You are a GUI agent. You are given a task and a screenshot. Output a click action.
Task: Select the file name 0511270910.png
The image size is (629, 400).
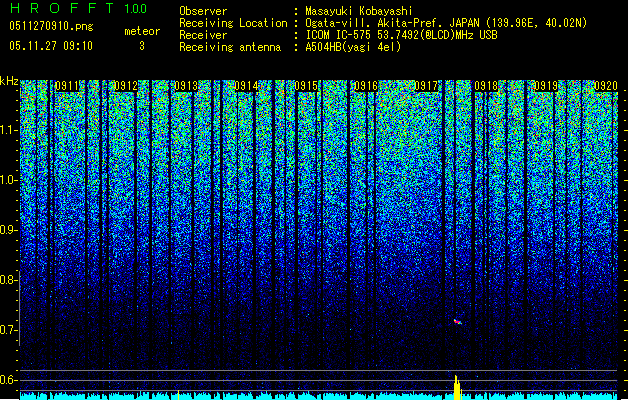pyautogui.click(x=51, y=26)
